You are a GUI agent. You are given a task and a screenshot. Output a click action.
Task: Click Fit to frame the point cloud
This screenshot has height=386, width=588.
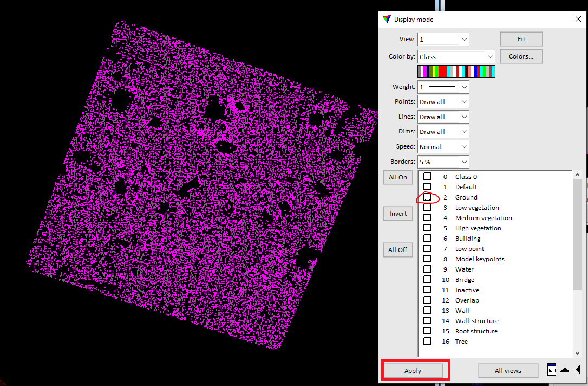[x=520, y=38]
